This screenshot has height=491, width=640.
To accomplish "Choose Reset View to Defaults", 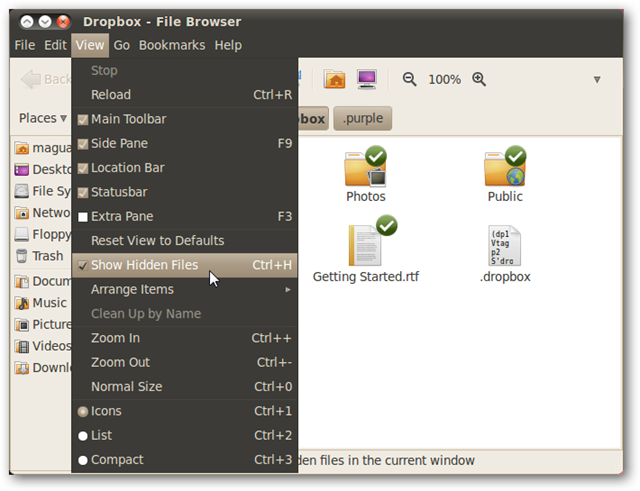I will 185,241.
